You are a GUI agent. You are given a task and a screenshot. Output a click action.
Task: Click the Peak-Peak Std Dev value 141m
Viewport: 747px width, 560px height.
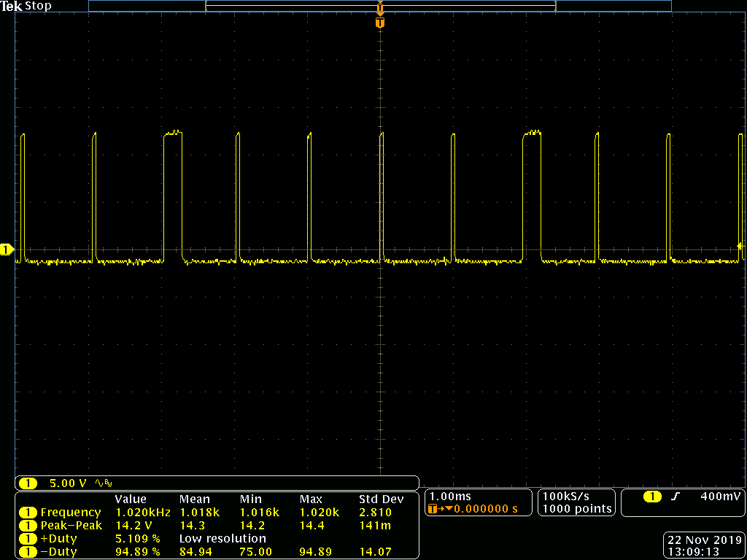[x=375, y=526]
